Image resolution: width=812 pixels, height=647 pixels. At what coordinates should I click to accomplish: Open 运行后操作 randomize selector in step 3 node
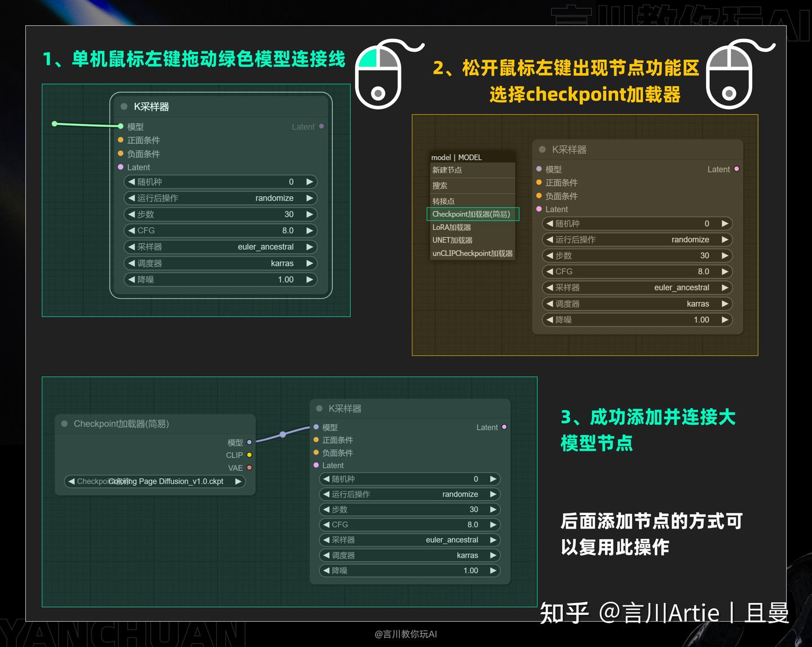(x=410, y=494)
